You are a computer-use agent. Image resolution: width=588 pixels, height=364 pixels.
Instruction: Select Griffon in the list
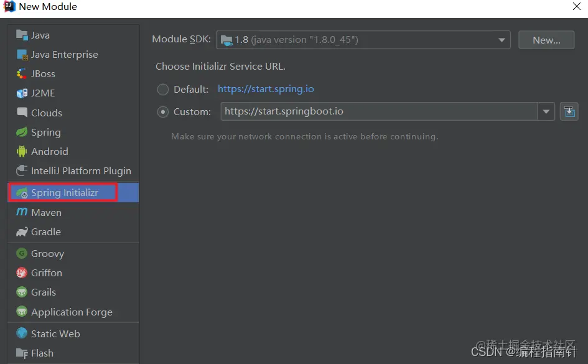(x=73, y=273)
